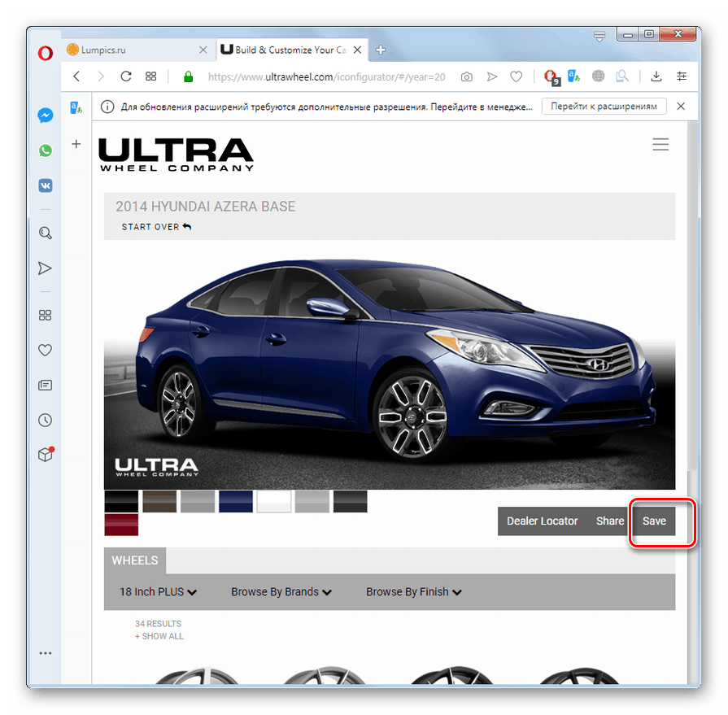
Task: Open Facebook Messenger in the sidebar
Action: coord(45,115)
